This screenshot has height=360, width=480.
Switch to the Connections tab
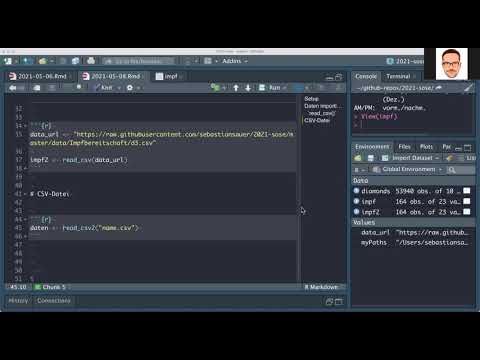pyautogui.click(x=54, y=301)
